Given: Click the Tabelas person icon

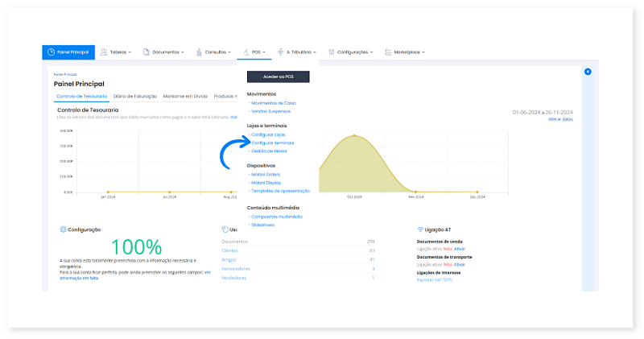Looking at the screenshot, I should (103, 52).
